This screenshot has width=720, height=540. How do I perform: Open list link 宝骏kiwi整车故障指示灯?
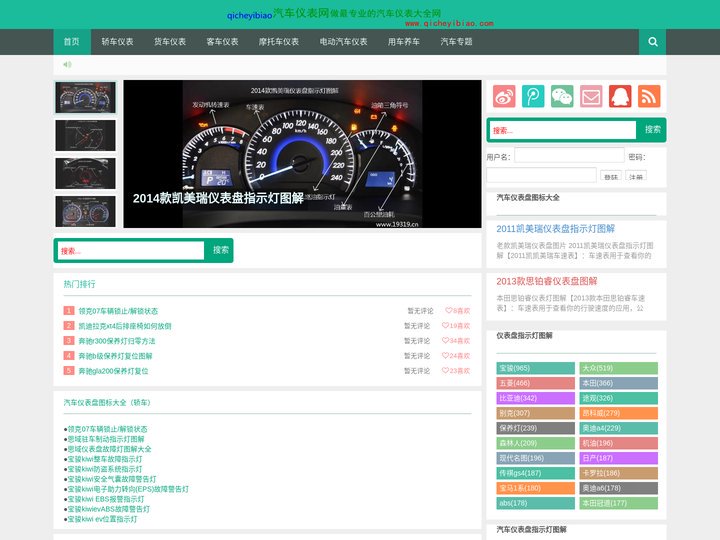point(105,459)
